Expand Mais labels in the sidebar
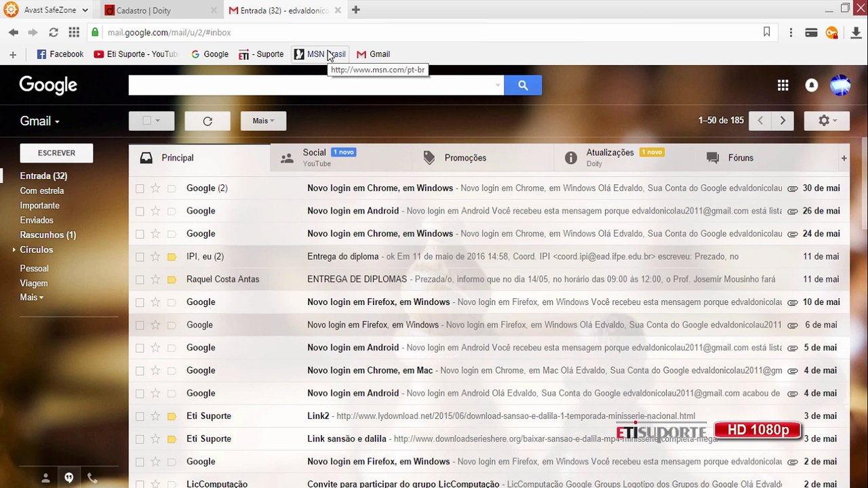The width and height of the screenshot is (868, 488). tap(31, 298)
